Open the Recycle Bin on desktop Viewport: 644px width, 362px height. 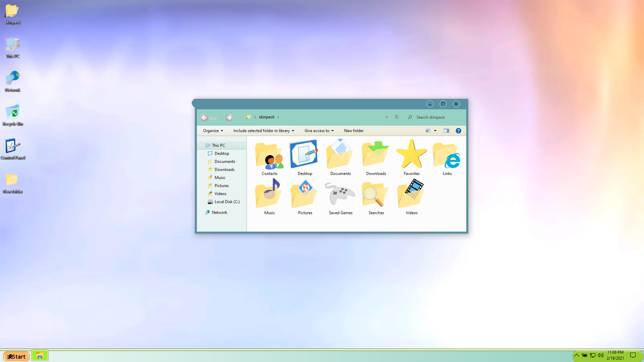(x=13, y=113)
